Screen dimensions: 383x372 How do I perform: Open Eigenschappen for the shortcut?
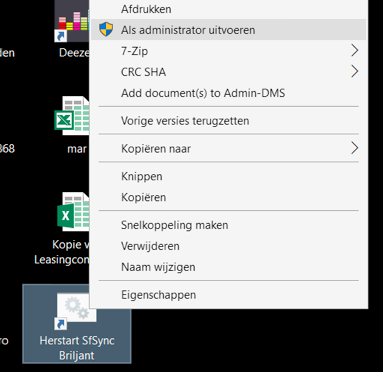click(229, 295)
